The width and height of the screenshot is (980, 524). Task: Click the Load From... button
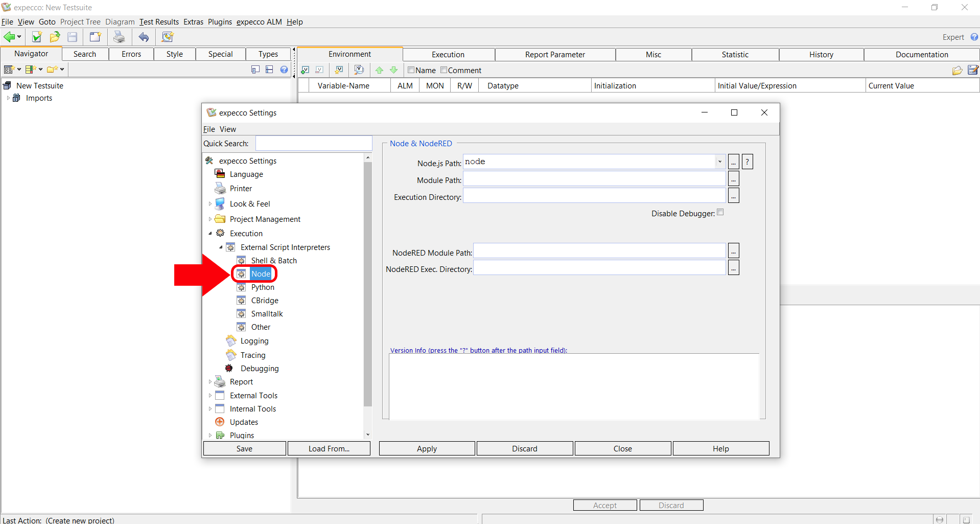click(x=329, y=449)
